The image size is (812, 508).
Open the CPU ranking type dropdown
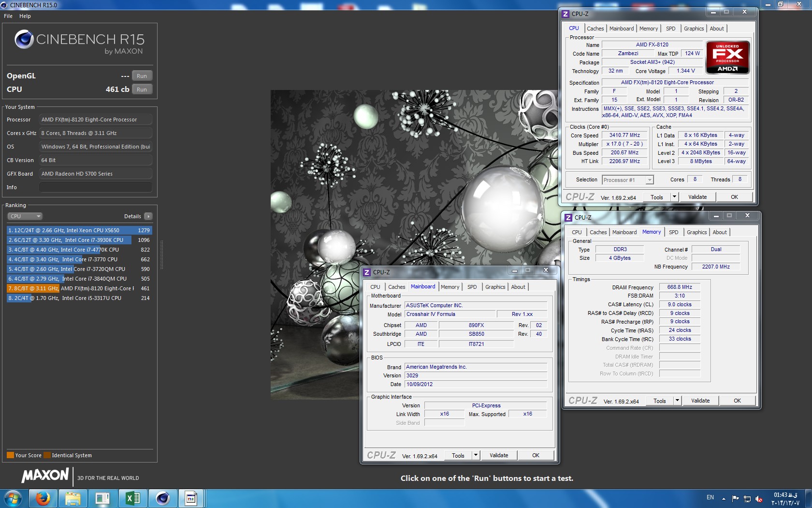25,216
